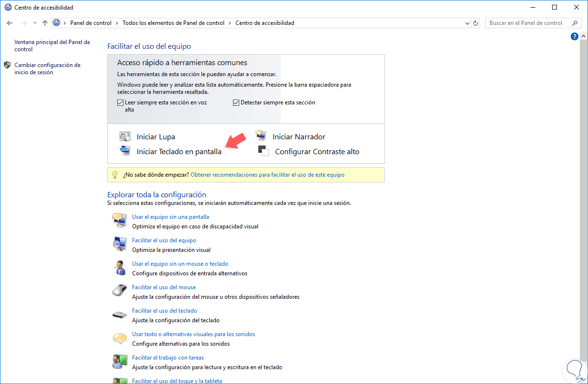Click text Configure dispositivos de entrada alternativos
The image size is (588, 384).
189,273
